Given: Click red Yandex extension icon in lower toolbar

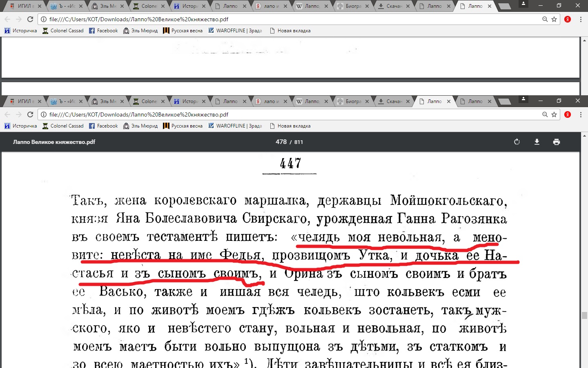Looking at the screenshot, I should tap(568, 114).
